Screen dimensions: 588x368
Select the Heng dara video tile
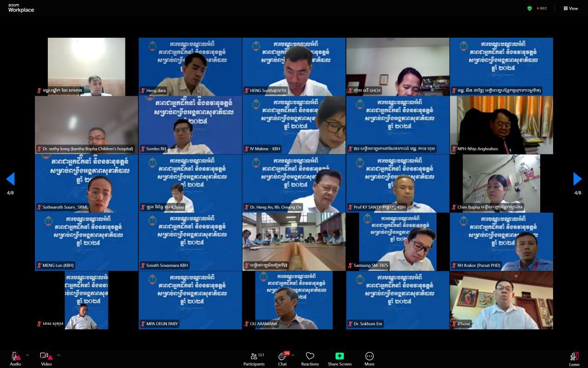pyautogui.click(x=190, y=67)
